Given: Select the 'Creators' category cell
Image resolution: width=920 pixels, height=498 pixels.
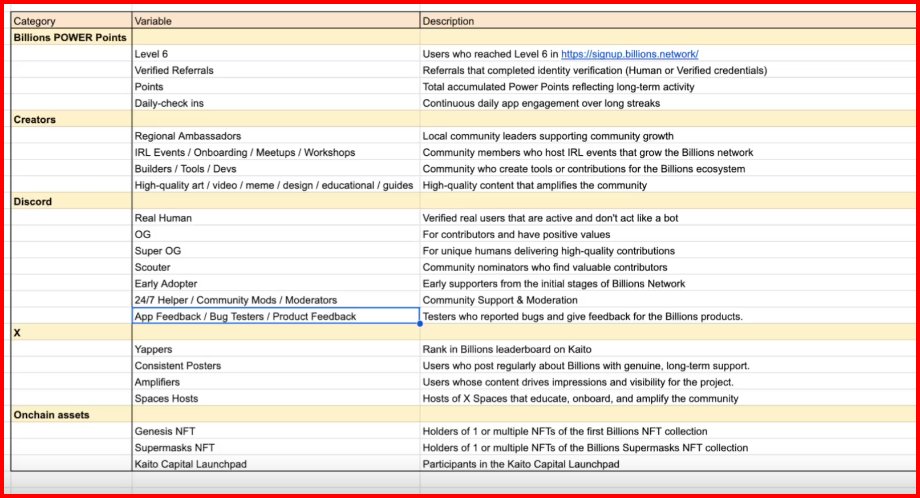Looking at the screenshot, I should 72,119.
